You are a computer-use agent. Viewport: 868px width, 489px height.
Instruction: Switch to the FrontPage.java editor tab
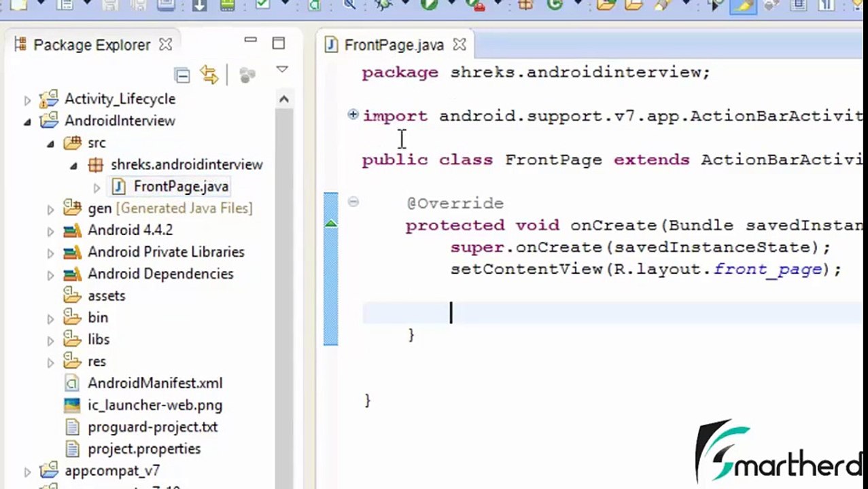[394, 45]
